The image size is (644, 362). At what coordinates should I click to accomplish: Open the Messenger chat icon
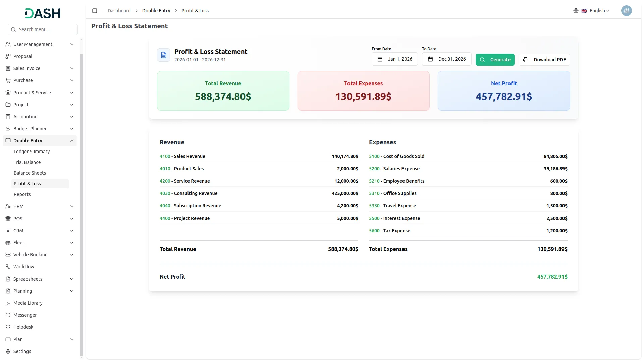(x=8, y=315)
